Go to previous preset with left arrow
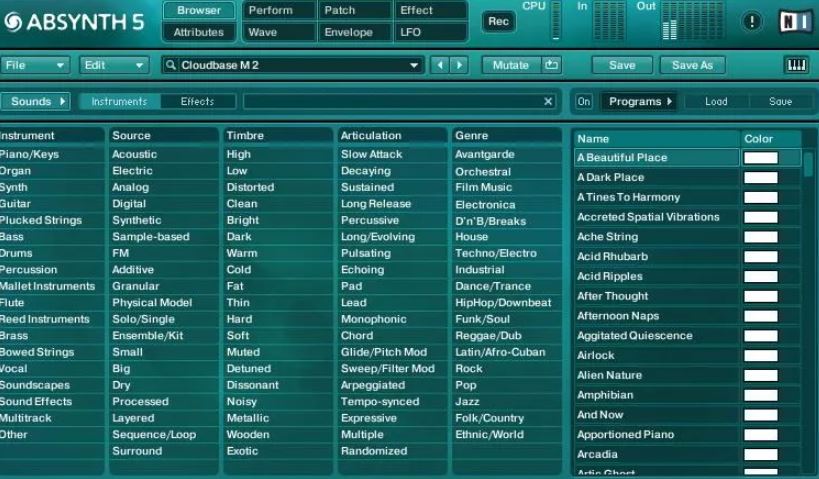 pos(440,65)
